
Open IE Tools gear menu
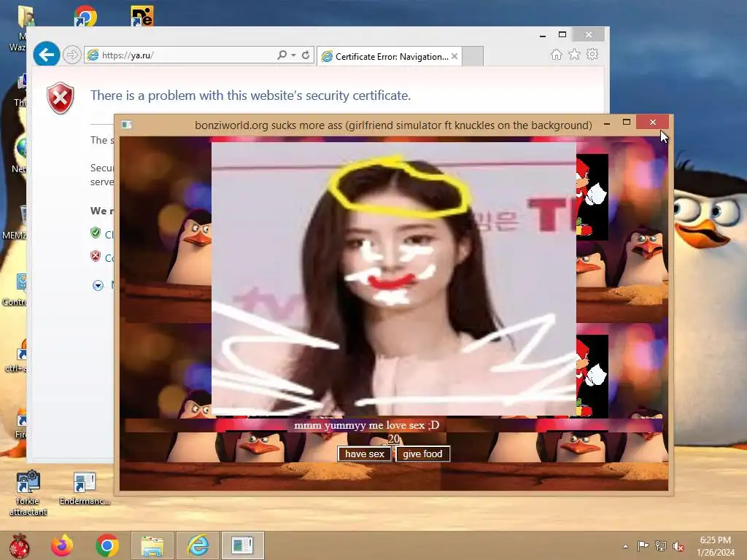click(592, 54)
